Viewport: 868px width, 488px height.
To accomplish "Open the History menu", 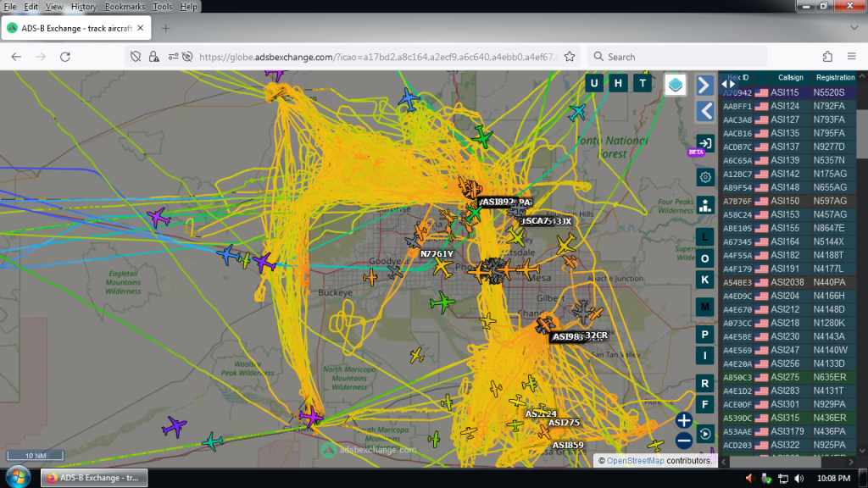I will pos(84,7).
